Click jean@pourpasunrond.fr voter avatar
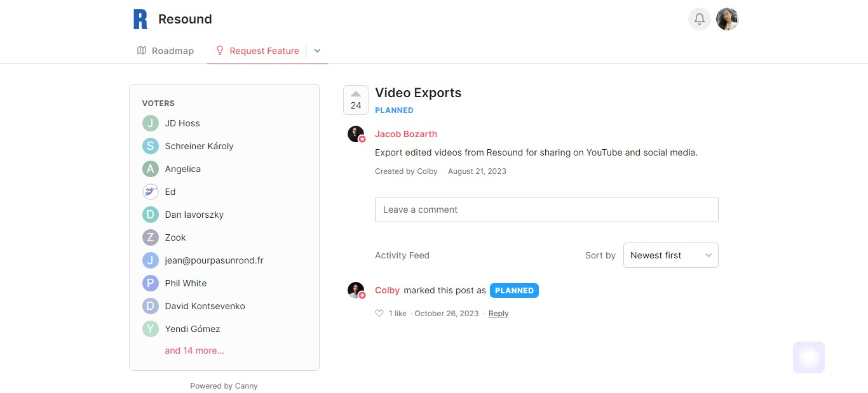 coord(151,260)
